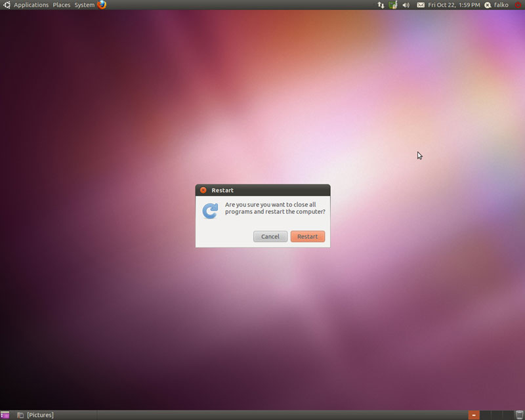Screen dimensions: 525x420
Task: Click the Restart dialog title text
Action: [222, 190]
